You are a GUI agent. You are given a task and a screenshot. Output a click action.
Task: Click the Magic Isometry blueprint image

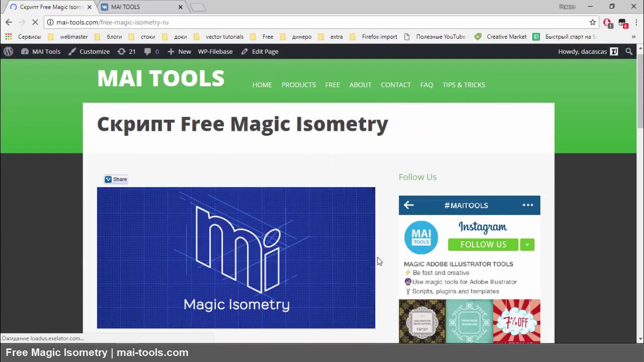[236, 258]
